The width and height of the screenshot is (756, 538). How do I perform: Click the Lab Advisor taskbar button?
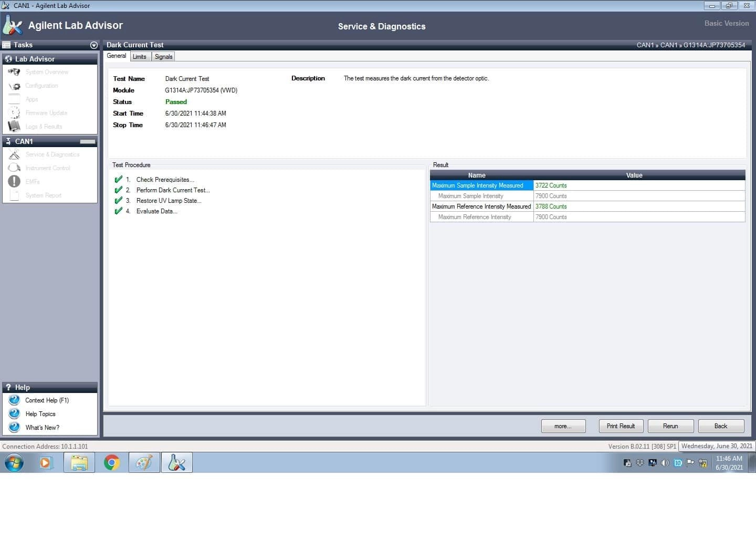pos(177,463)
